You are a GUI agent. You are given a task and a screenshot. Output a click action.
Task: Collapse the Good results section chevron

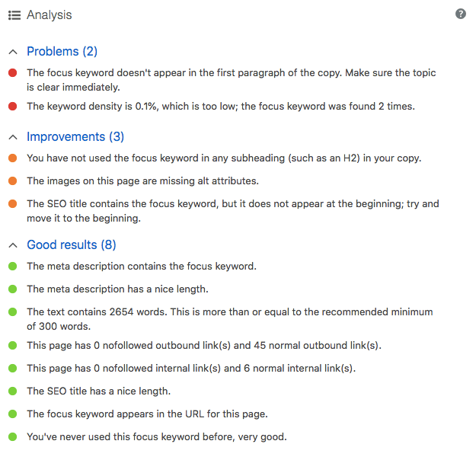tap(12, 245)
